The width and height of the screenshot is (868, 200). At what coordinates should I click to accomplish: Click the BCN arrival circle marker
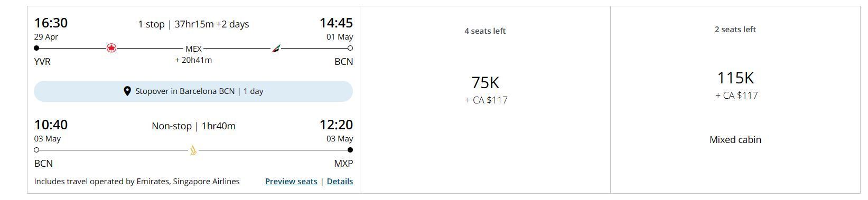click(350, 48)
